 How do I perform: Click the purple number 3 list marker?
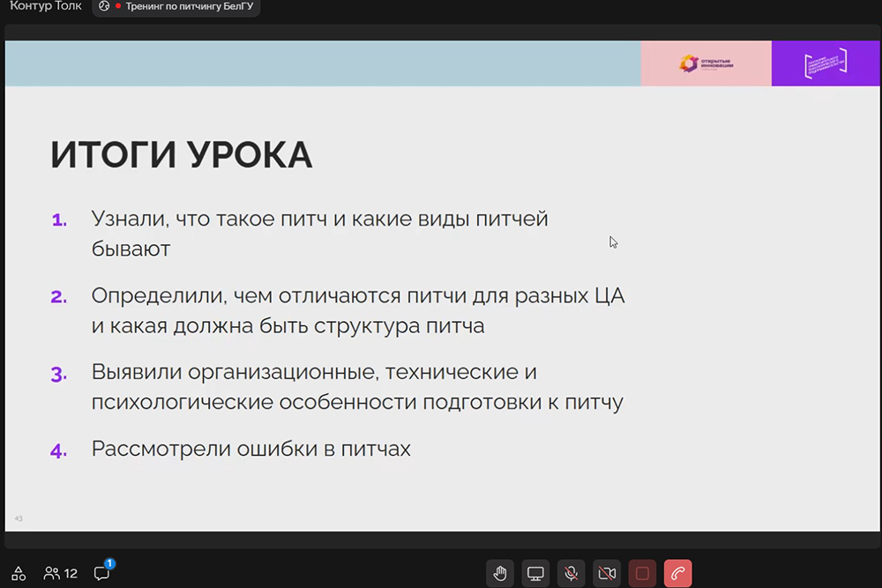click(58, 374)
